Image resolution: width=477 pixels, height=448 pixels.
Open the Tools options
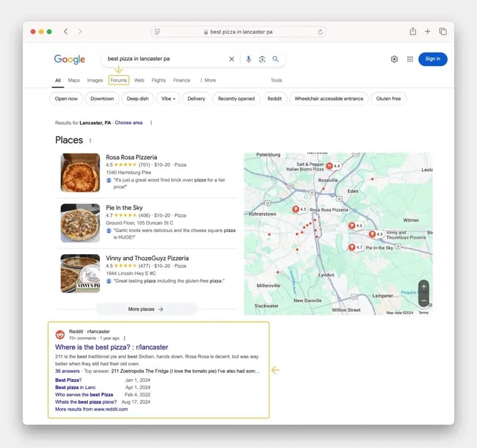pyautogui.click(x=276, y=80)
